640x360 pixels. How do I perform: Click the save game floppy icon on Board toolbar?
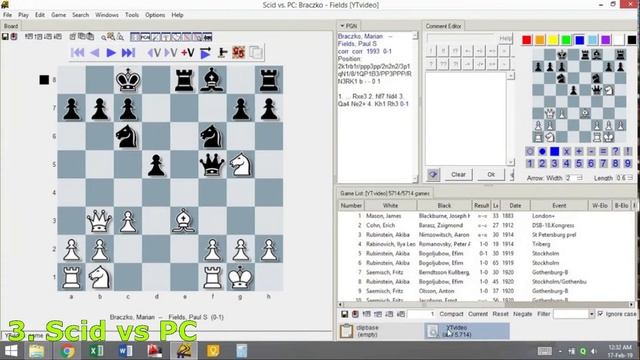point(5,37)
